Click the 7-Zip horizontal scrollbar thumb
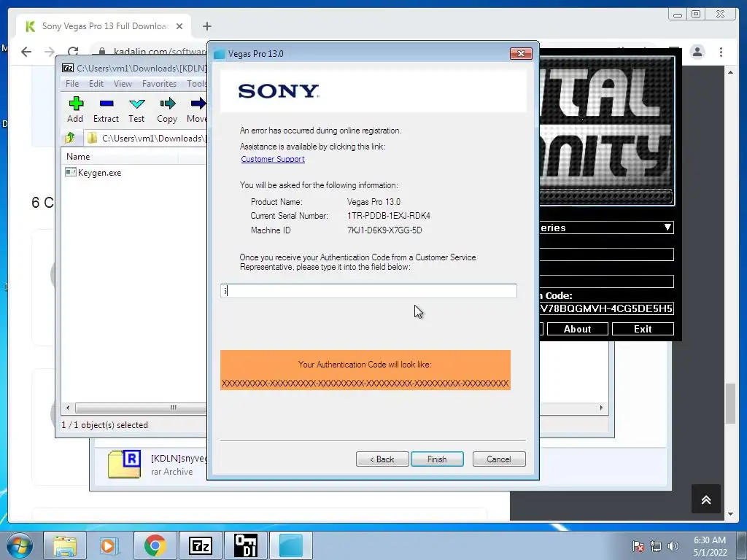This screenshot has width=747, height=560. 141,408
